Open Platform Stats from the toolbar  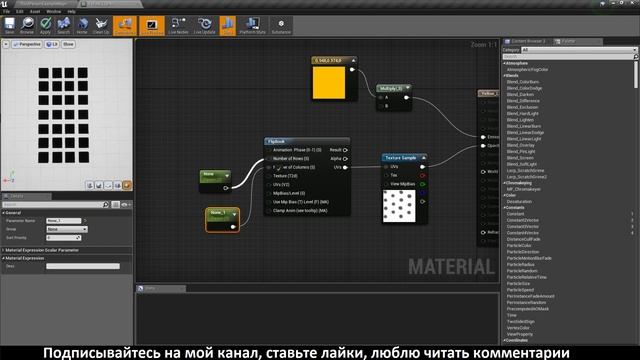coord(252,25)
